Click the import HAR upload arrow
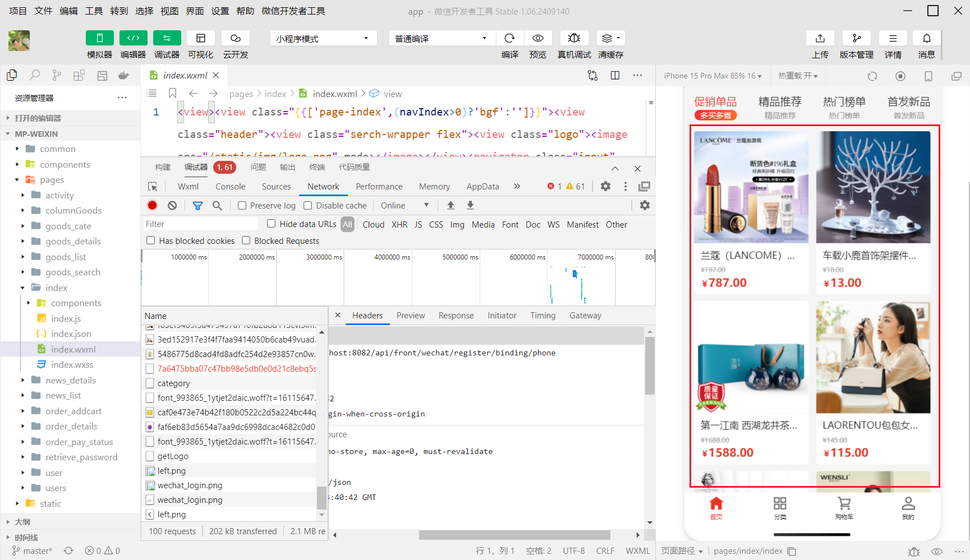Image resolution: width=970 pixels, height=560 pixels. pos(450,205)
